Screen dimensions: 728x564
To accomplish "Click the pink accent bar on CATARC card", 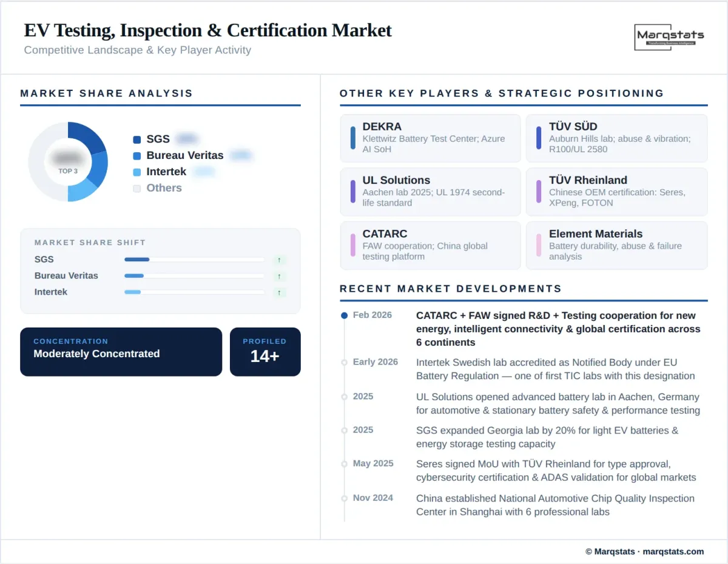I will pos(352,246).
